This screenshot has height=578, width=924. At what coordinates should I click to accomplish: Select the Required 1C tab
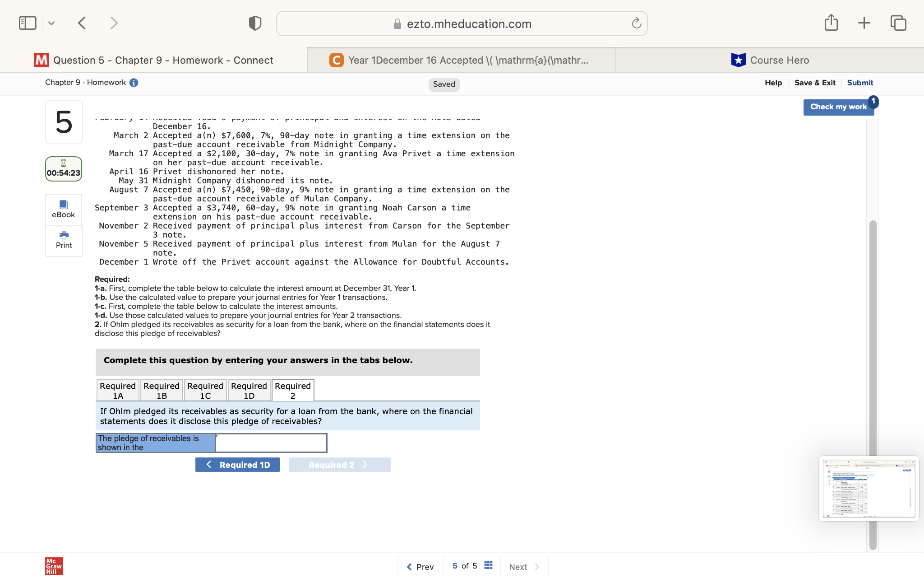tap(205, 390)
